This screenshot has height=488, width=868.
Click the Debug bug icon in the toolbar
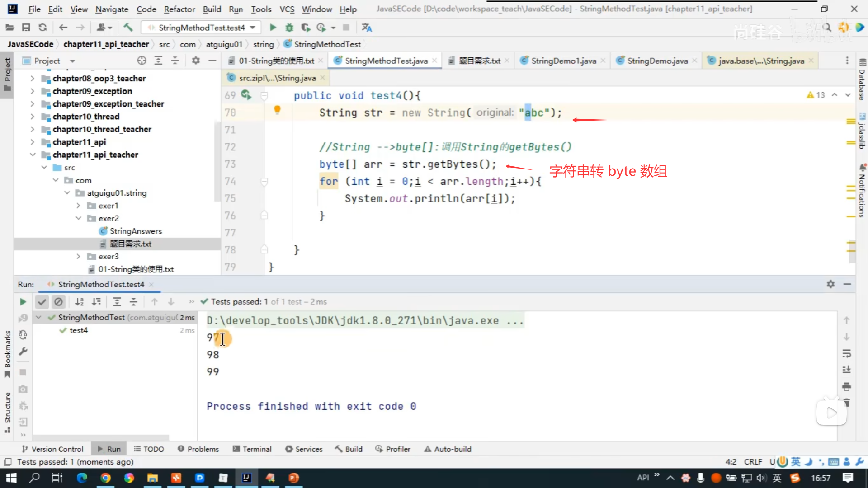click(289, 28)
